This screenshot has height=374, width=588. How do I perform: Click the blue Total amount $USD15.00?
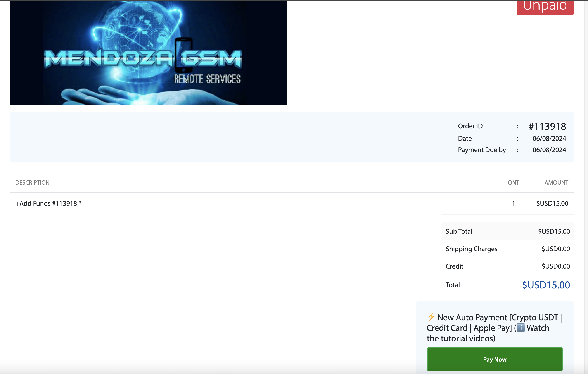[x=546, y=285]
